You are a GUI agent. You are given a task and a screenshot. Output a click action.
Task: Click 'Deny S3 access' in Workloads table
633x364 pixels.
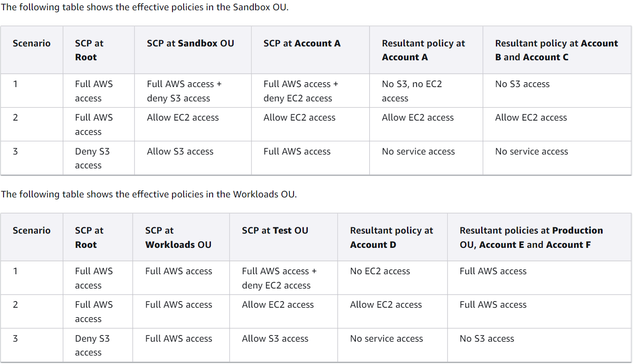(x=92, y=345)
